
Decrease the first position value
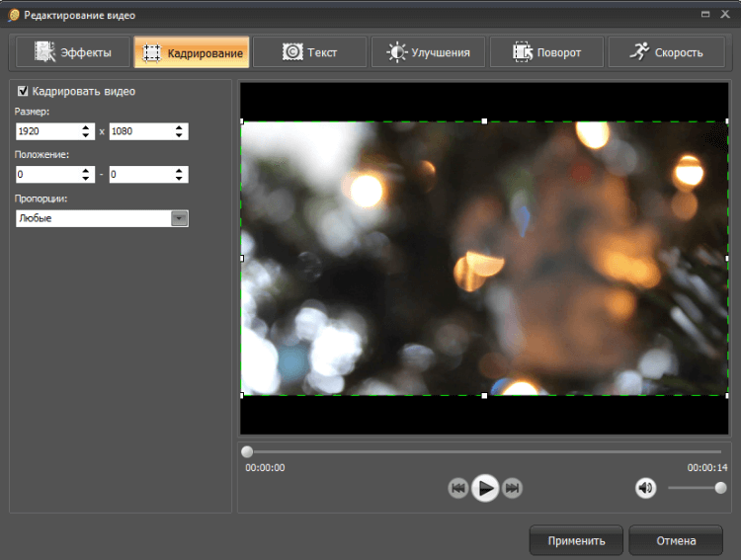[86, 179]
